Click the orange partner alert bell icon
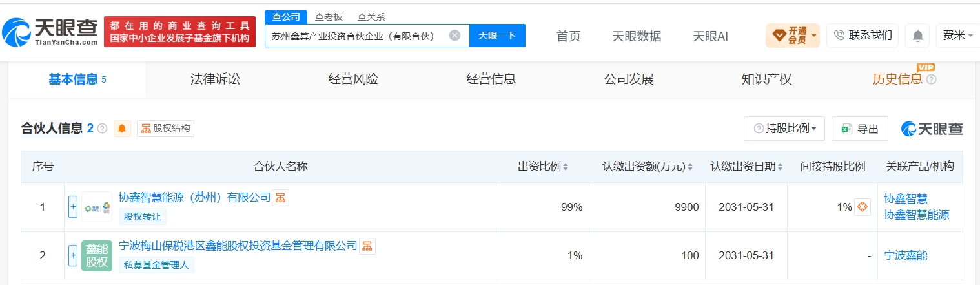The image size is (980, 285). [x=122, y=129]
